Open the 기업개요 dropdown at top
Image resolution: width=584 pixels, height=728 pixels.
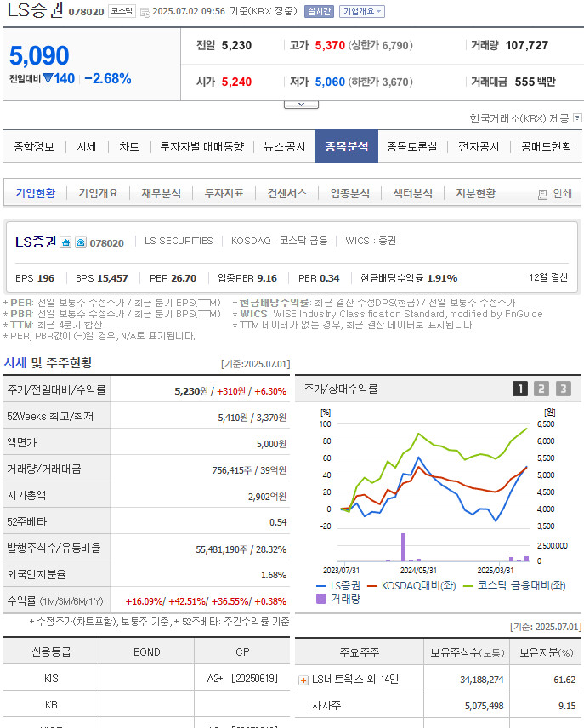(362, 11)
